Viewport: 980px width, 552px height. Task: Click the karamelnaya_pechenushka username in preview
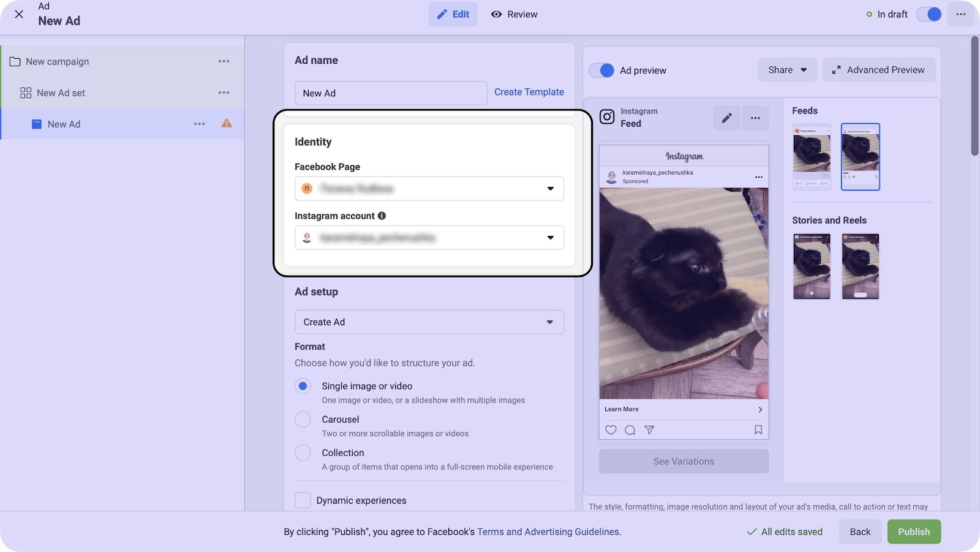[658, 173]
